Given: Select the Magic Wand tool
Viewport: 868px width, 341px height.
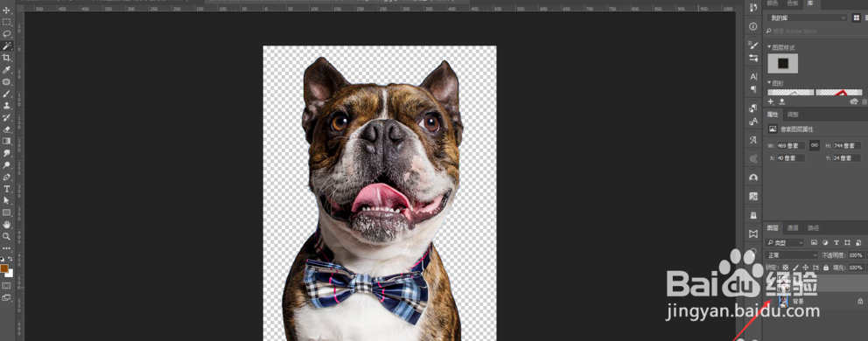Looking at the screenshot, I should 7,46.
